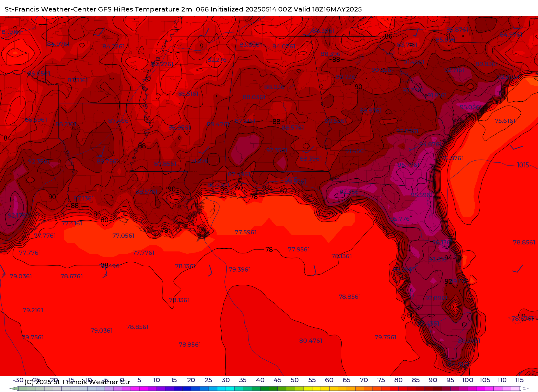Click the colorbar label 105
The image size is (538, 392).
485,380
